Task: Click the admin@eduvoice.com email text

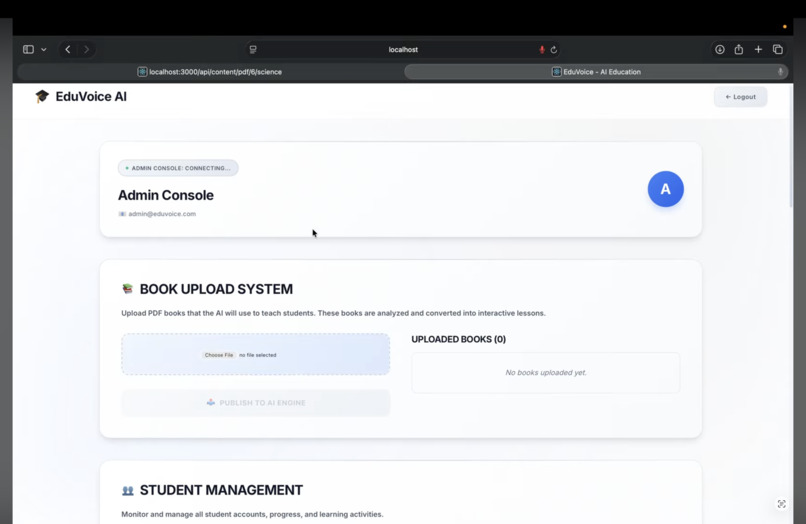Action: (162, 214)
